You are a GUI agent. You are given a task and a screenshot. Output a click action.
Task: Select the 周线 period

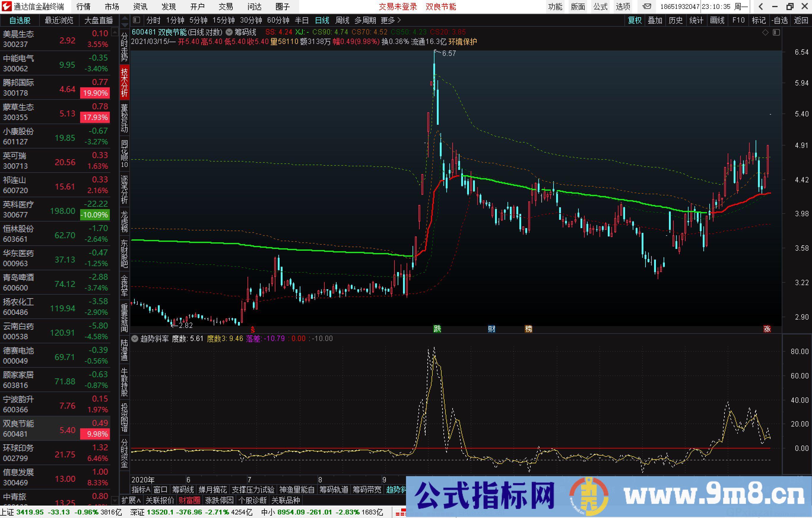(x=342, y=20)
